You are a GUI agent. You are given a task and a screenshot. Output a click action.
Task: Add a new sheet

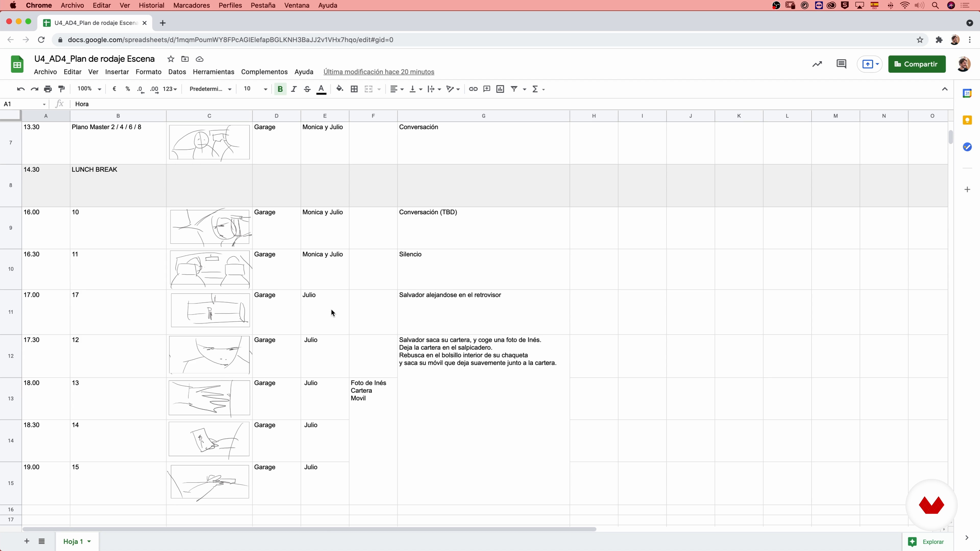tap(27, 541)
